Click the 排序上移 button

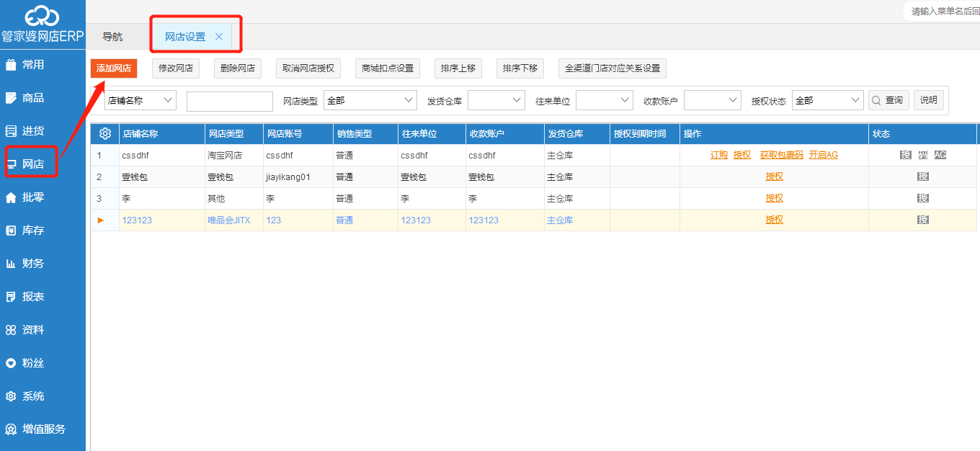(458, 68)
